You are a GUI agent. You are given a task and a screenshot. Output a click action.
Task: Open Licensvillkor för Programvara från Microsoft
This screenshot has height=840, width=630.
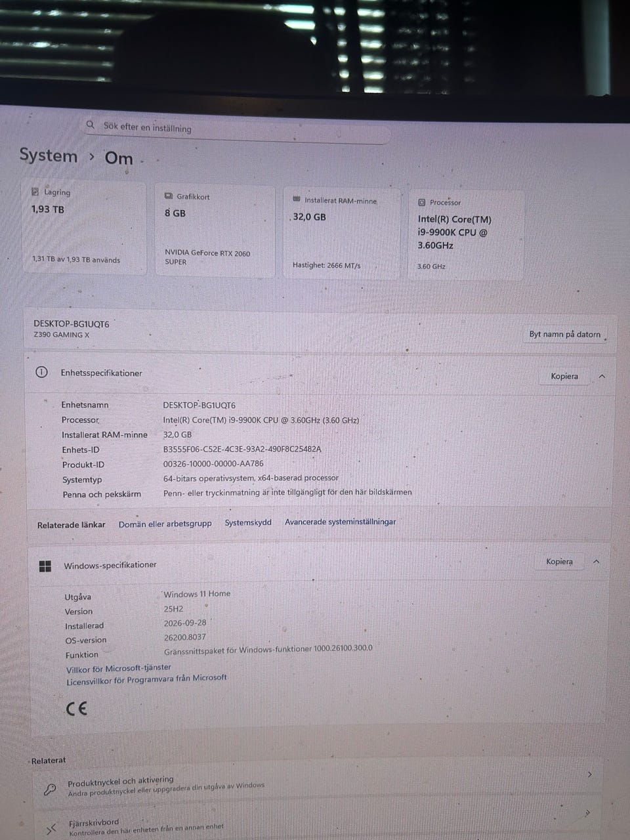(146, 679)
